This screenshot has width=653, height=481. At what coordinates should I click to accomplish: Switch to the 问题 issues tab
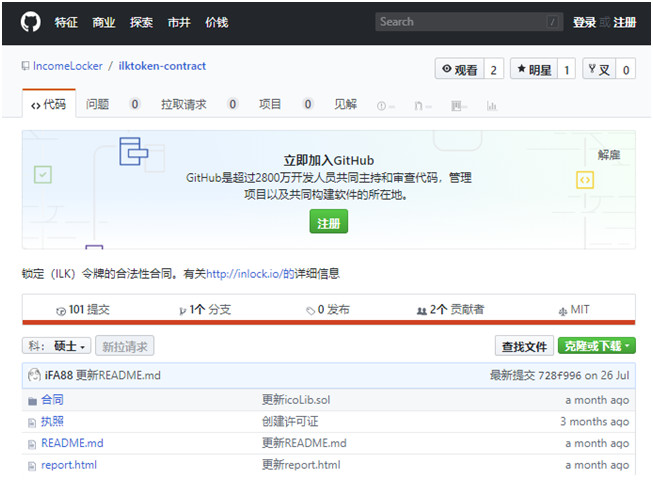[97, 104]
